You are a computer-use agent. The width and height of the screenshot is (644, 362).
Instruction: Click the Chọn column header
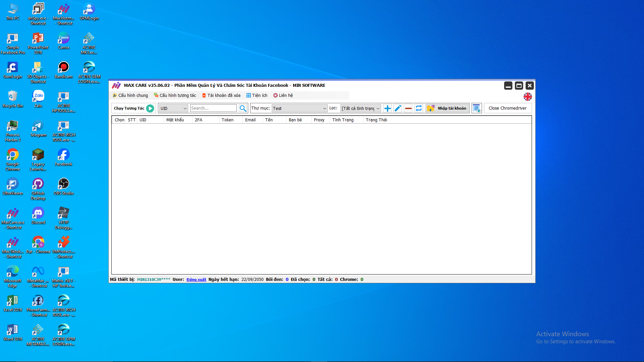pyautogui.click(x=119, y=120)
